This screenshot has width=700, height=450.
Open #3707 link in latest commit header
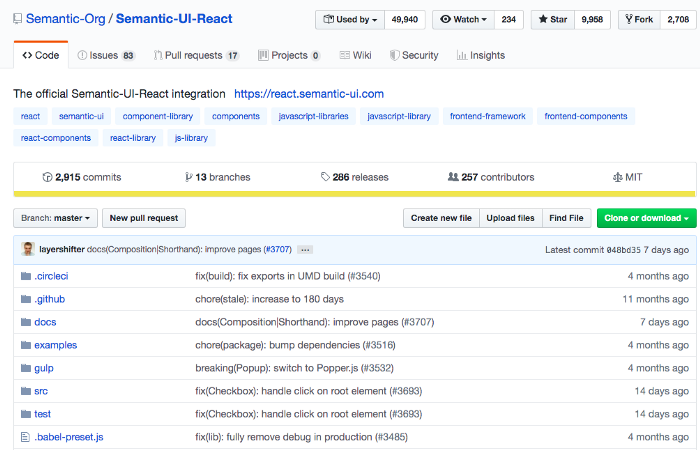point(277,249)
